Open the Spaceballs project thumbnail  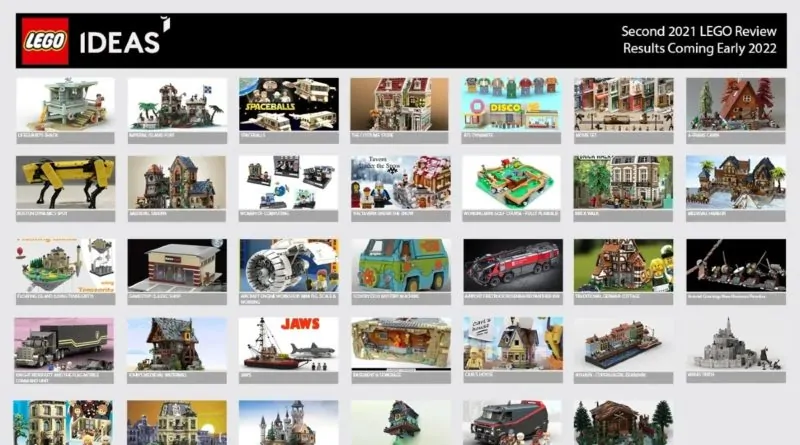point(288,105)
